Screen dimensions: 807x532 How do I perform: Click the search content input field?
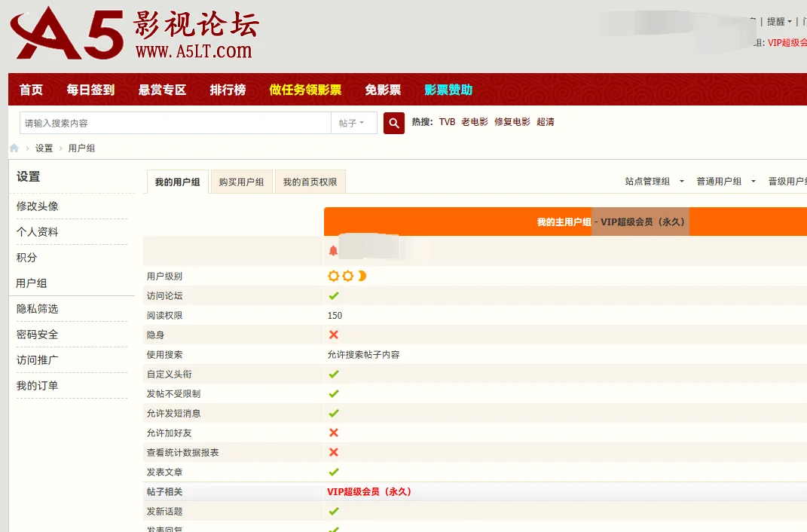click(x=176, y=123)
